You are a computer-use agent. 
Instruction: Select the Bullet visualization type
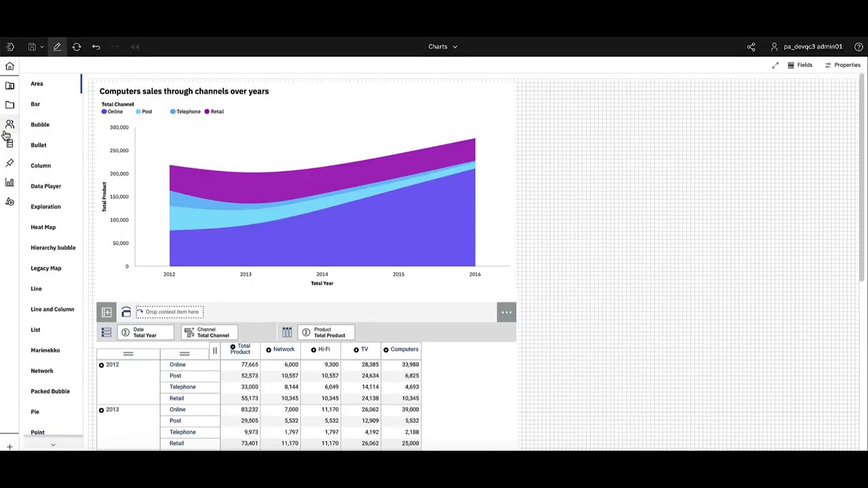[x=39, y=145]
